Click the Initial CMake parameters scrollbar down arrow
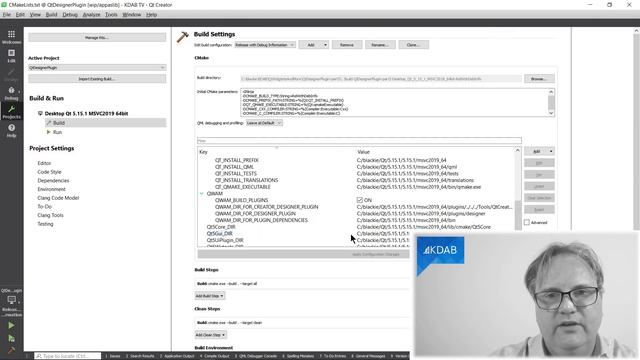 pyautogui.click(x=551, y=113)
